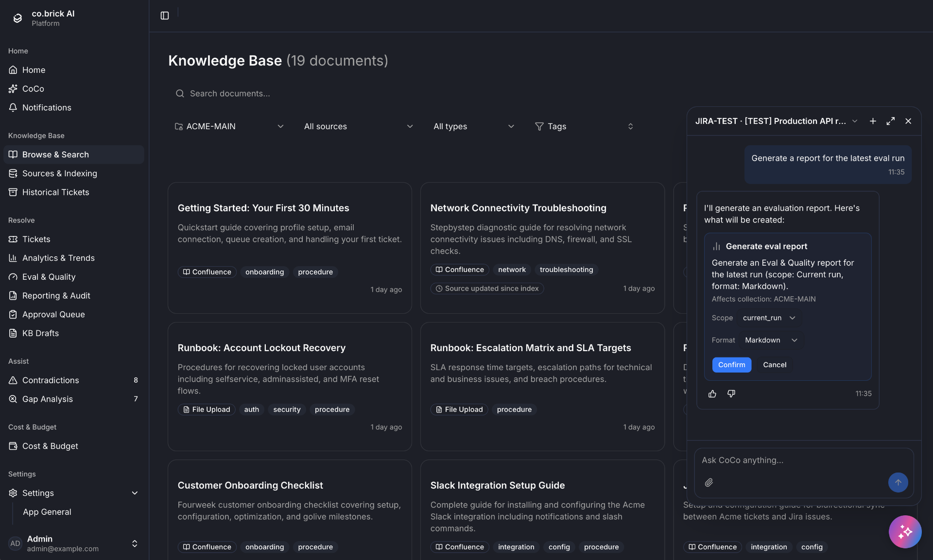Cancel the eval report action

click(775, 365)
